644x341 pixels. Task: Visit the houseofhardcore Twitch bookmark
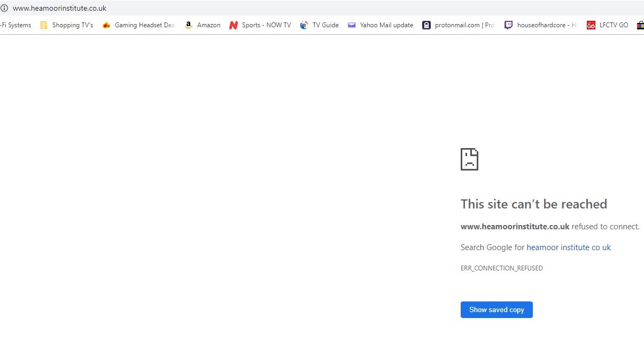541,25
